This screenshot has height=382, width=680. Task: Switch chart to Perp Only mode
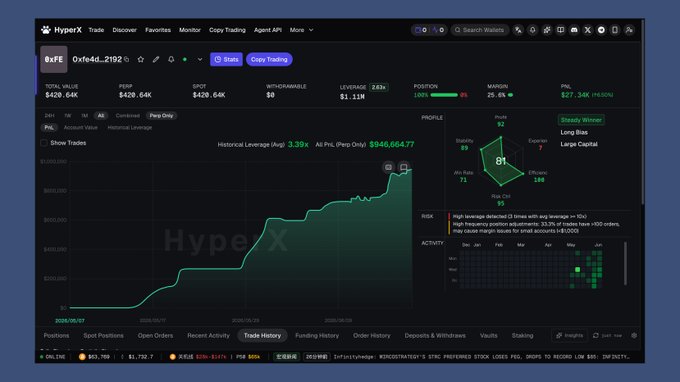point(161,116)
